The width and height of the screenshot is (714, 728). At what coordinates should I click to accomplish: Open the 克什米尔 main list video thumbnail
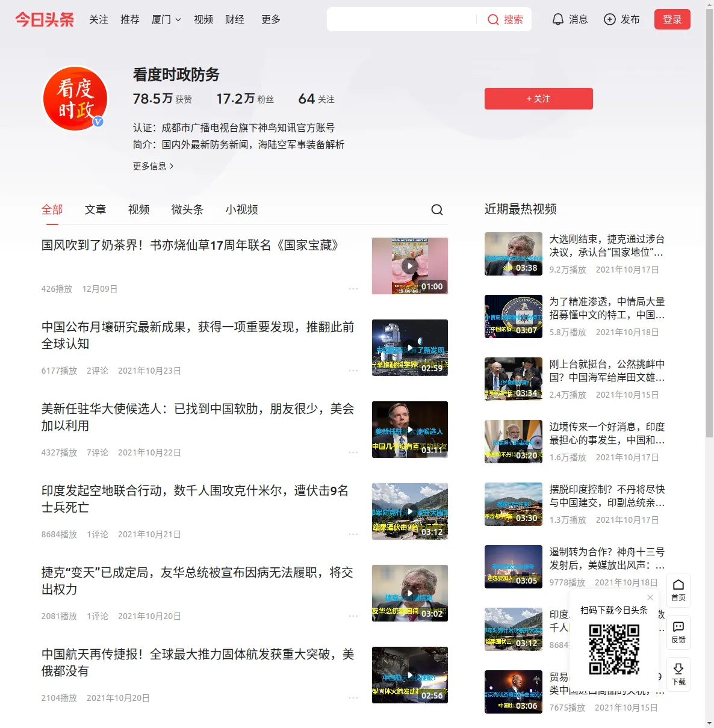(x=410, y=511)
